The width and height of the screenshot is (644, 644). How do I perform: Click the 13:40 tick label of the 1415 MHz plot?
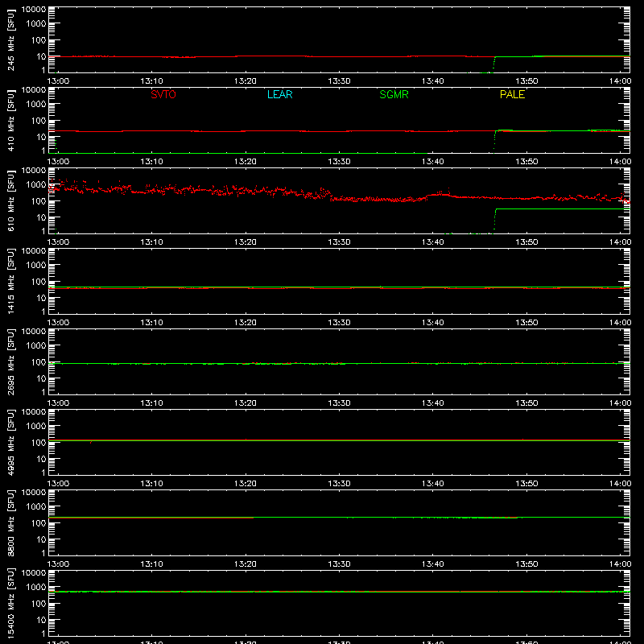[x=432, y=323]
